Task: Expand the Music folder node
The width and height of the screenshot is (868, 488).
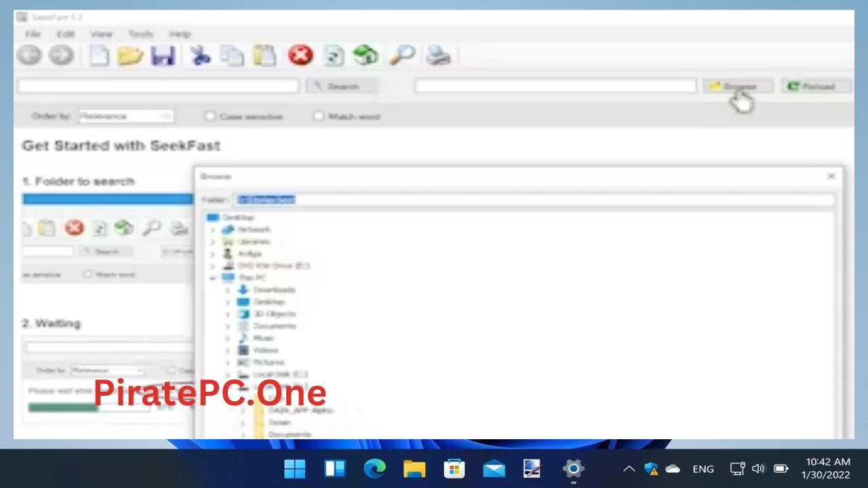Action: [x=228, y=338]
